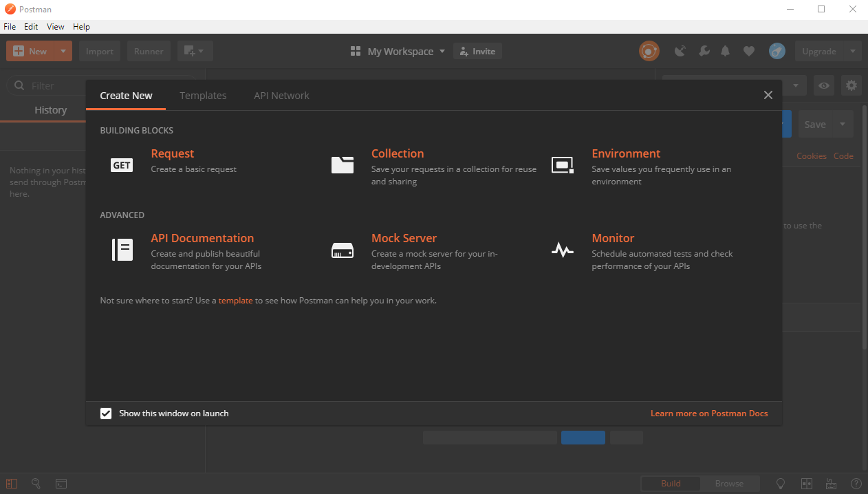Click the Environment icon in modal
This screenshot has width=868, height=494.
(x=563, y=164)
